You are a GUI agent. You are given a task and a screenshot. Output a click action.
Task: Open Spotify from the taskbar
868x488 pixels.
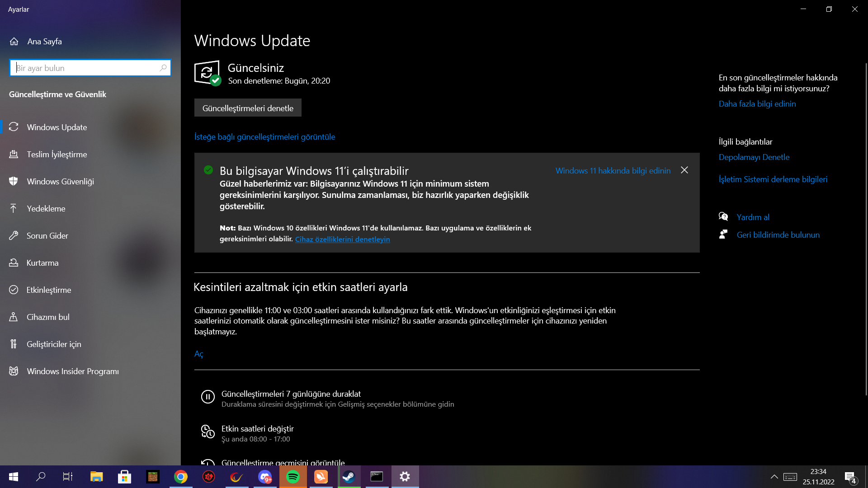coord(293,477)
